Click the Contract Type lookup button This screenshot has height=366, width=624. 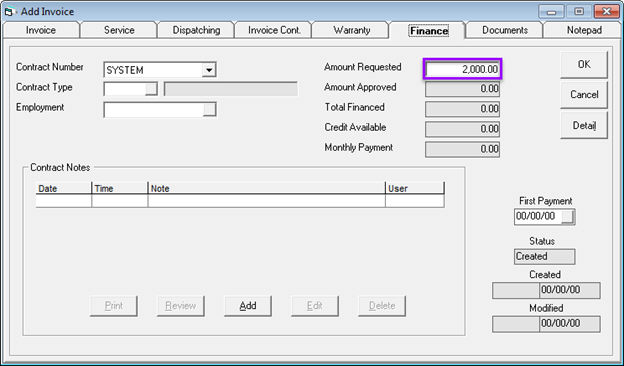click(x=151, y=89)
